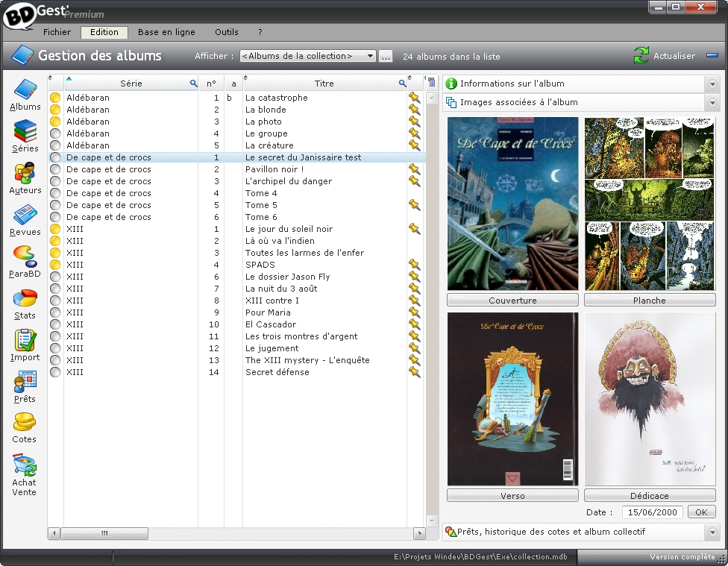The height and width of the screenshot is (566, 728).
Task: Click the horizontal scrollbar thumb under album list
Action: [104, 533]
